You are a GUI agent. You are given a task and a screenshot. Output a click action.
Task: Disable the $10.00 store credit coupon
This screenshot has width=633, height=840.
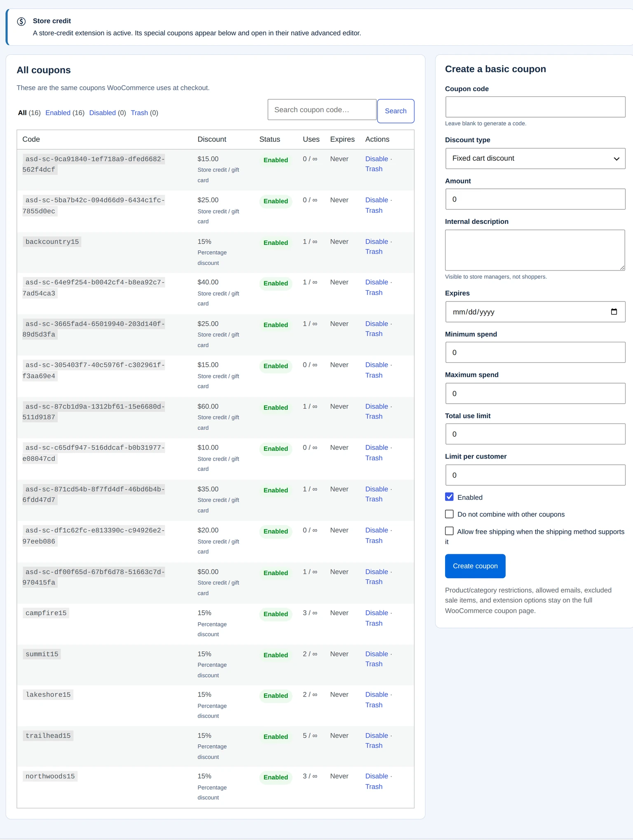coord(377,447)
